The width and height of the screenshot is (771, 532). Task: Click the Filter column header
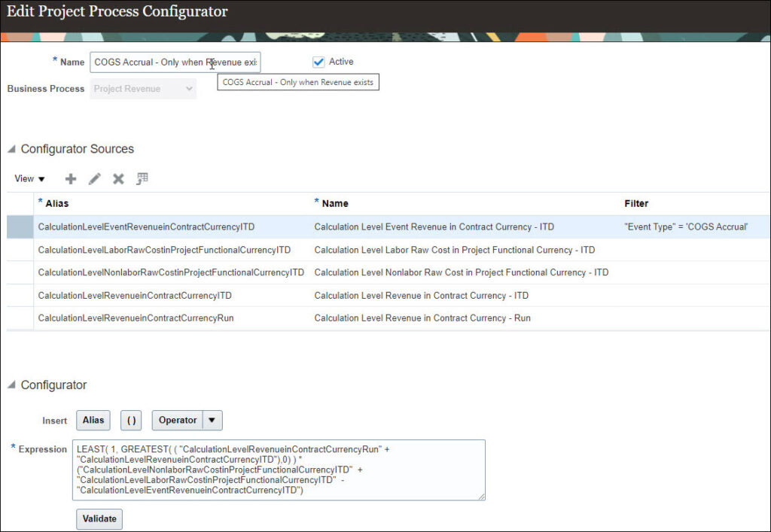click(x=636, y=203)
